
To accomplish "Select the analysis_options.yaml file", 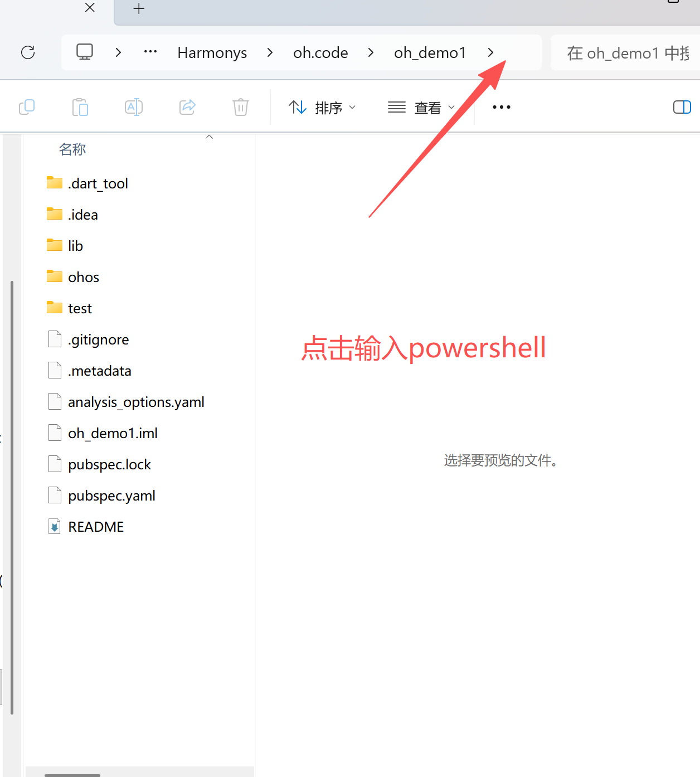I will pyautogui.click(x=136, y=402).
